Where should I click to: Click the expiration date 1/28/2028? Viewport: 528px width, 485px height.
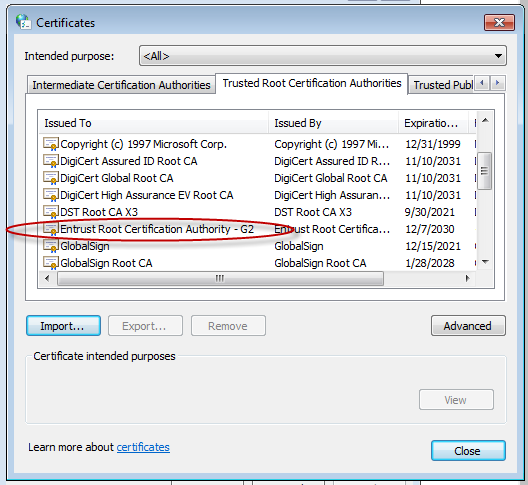[430, 263]
